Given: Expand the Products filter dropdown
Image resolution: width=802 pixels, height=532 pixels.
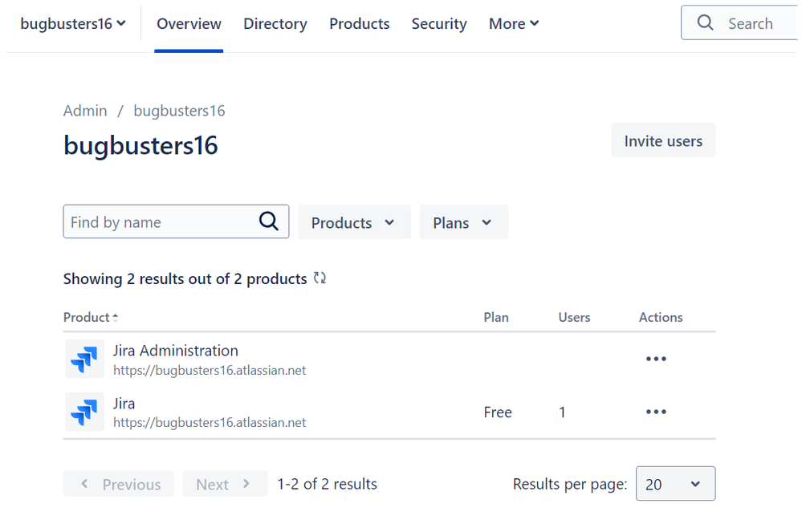Looking at the screenshot, I should [354, 222].
